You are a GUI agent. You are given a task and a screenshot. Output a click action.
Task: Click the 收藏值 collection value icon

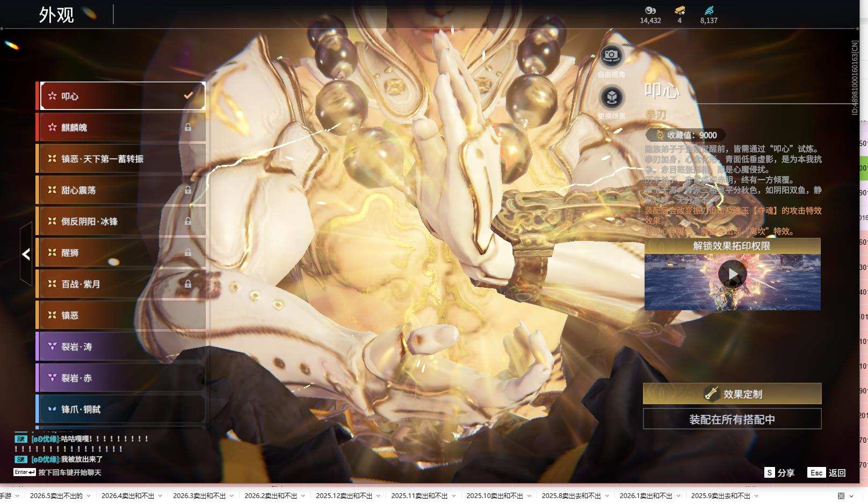tap(659, 135)
